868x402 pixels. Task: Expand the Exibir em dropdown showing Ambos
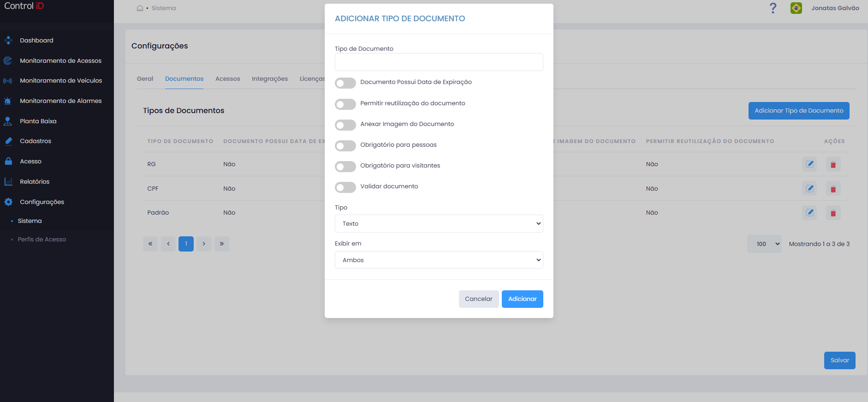[x=439, y=260]
